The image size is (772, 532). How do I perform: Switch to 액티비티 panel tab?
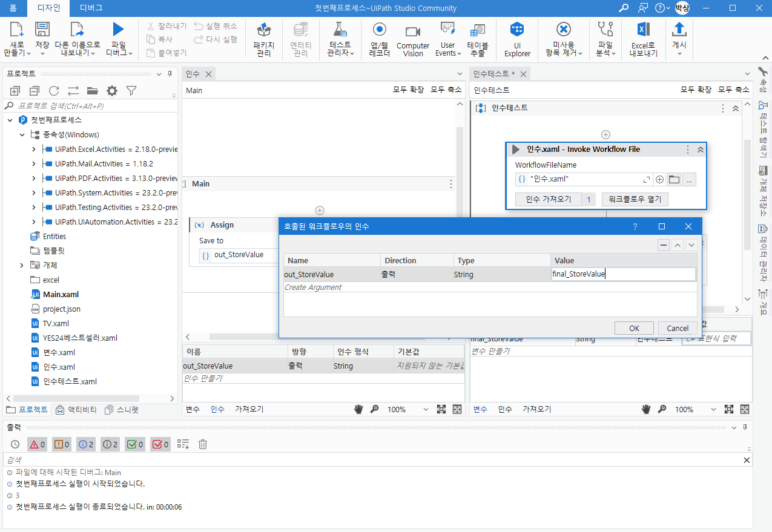point(76,410)
